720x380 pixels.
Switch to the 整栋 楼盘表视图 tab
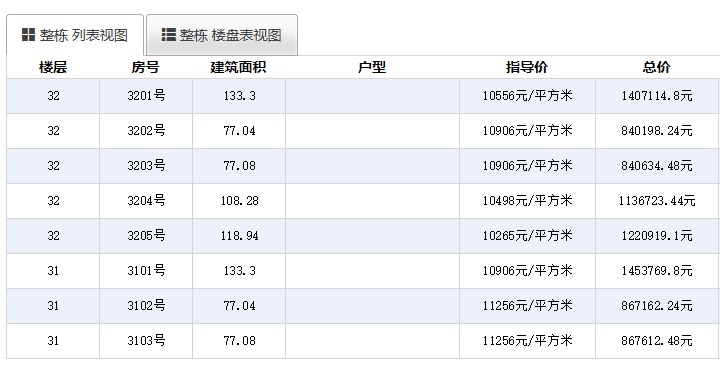(222, 35)
